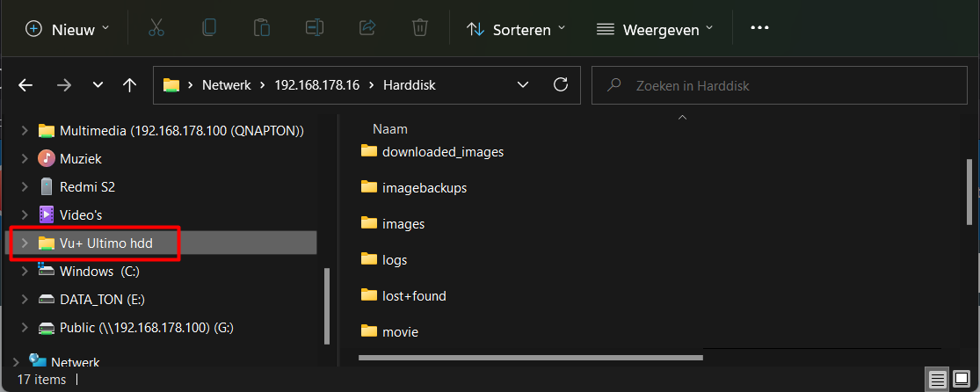
Task: Click Netwerk in the address bar
Action: [x=226, y=85]
